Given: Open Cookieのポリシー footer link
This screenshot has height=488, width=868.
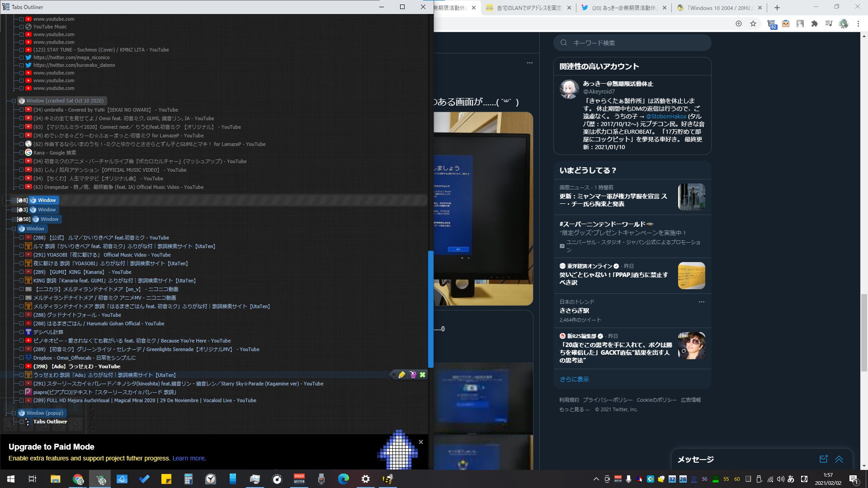Looking at the screenshot, I should (657, 400).
